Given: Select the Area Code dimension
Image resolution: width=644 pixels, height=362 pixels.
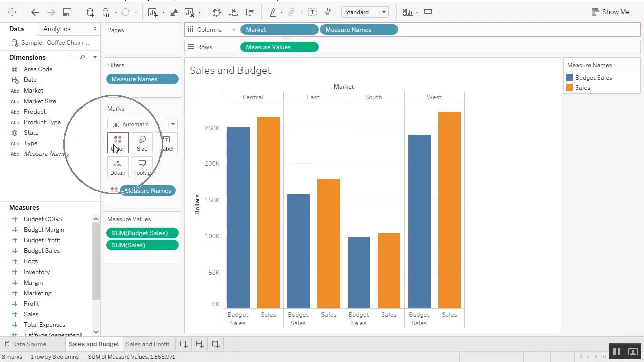Looking at the screenshot, I should tap(38, 69).
